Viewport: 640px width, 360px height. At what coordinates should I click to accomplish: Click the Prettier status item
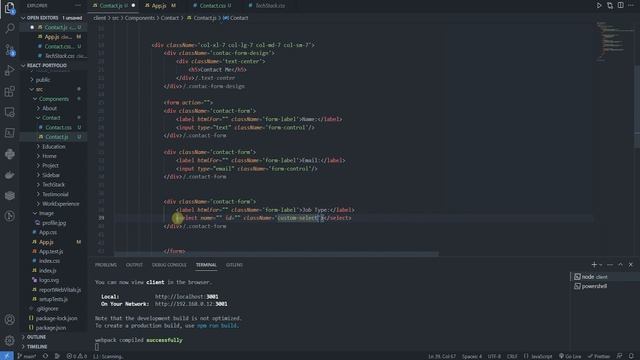click(599, 356)
